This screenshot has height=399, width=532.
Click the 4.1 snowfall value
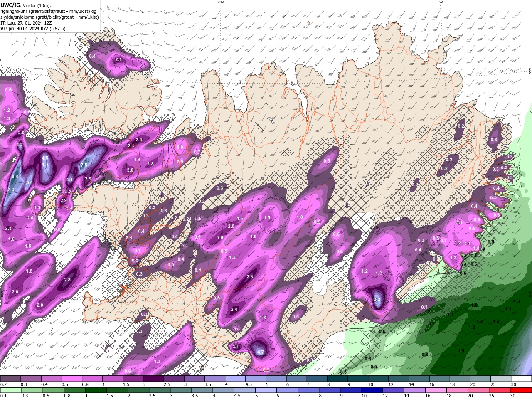click(69, 180)
